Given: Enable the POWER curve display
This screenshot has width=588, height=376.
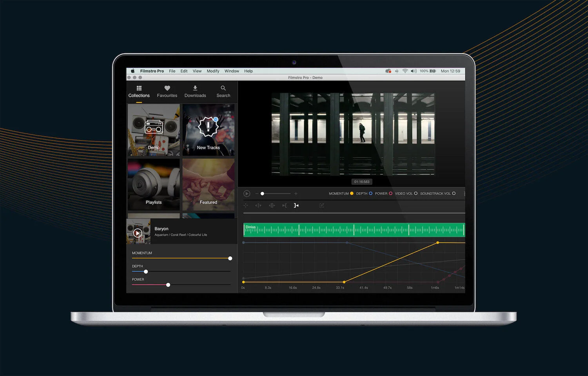Looking at the screenshot, I should tap(391, 193).
